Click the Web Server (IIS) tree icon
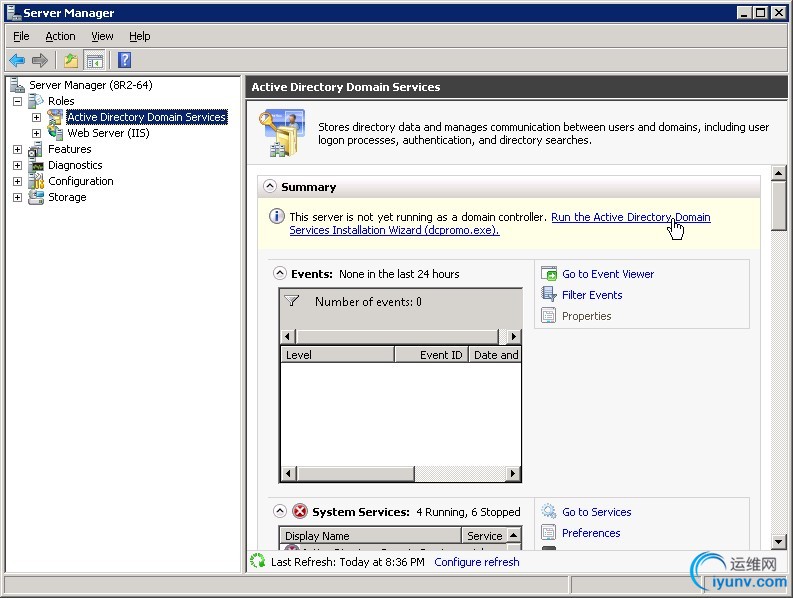793x598 pixels. point(55,133)
